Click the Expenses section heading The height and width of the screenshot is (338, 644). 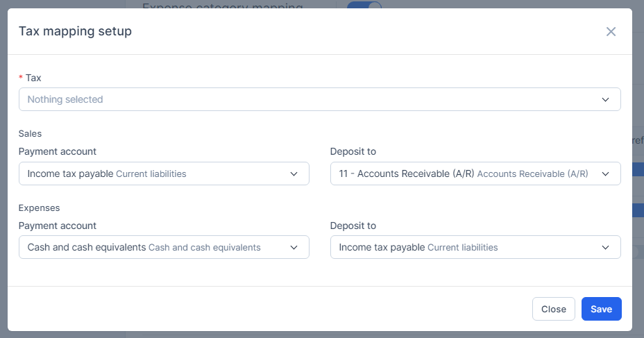tap(39, 208)
